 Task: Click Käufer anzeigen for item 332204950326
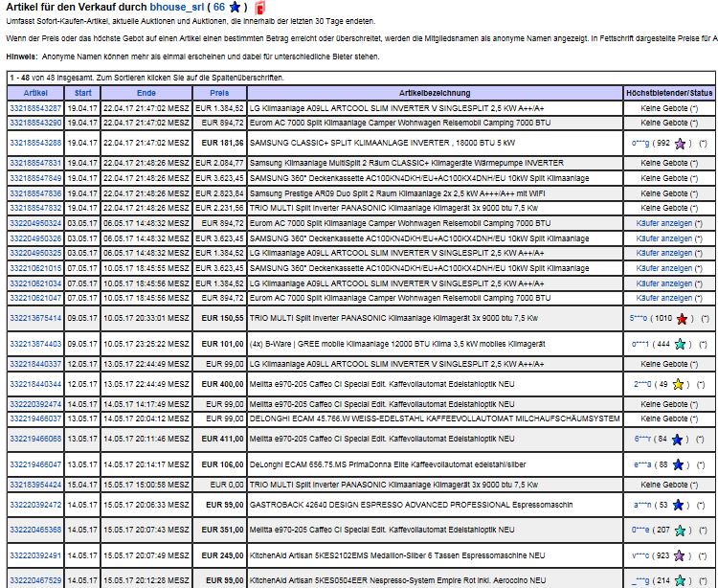[664, 238]
